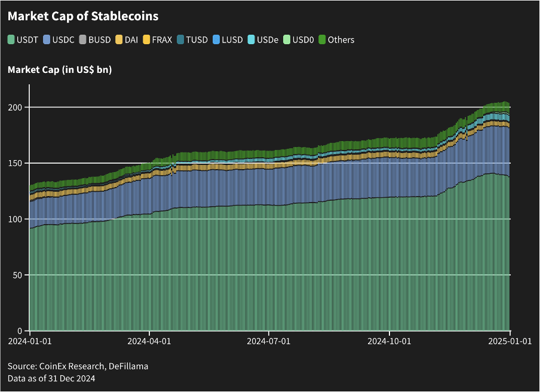The width and height of the screenshot is (540, 392).
Task: Click the Others legend color swatch
Action: pyautogui.click(x=322, y=40)
